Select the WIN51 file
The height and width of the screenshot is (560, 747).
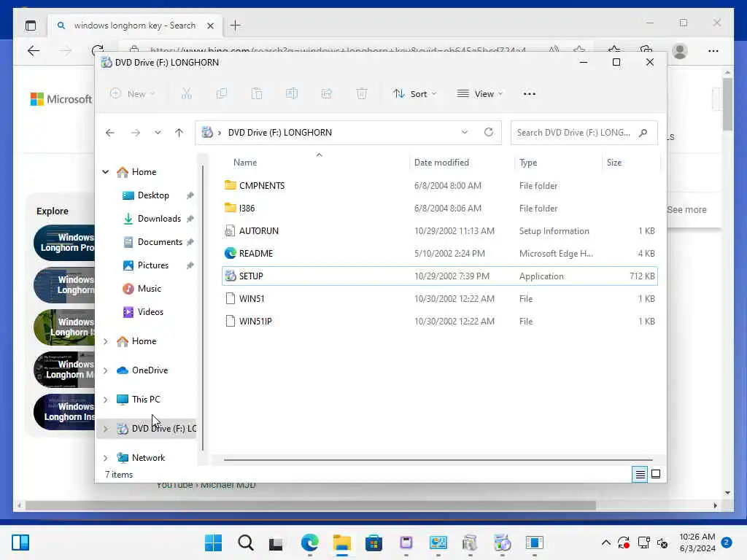[439, 298]
